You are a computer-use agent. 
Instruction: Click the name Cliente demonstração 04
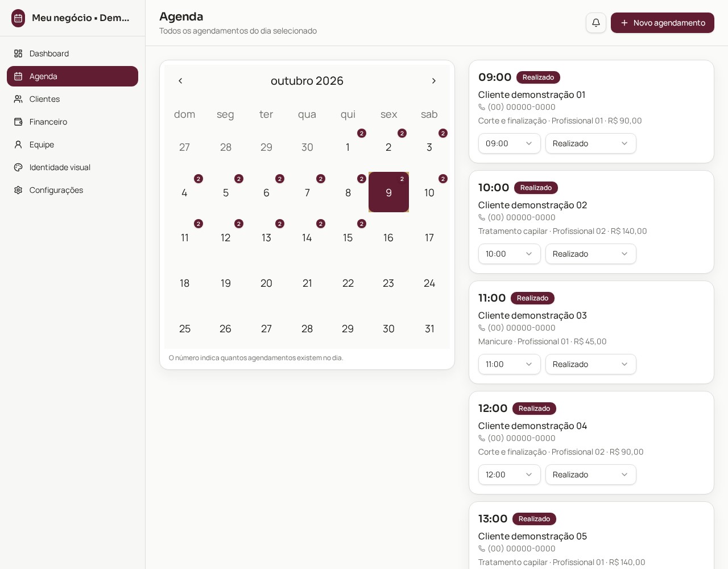pos(532,426)
